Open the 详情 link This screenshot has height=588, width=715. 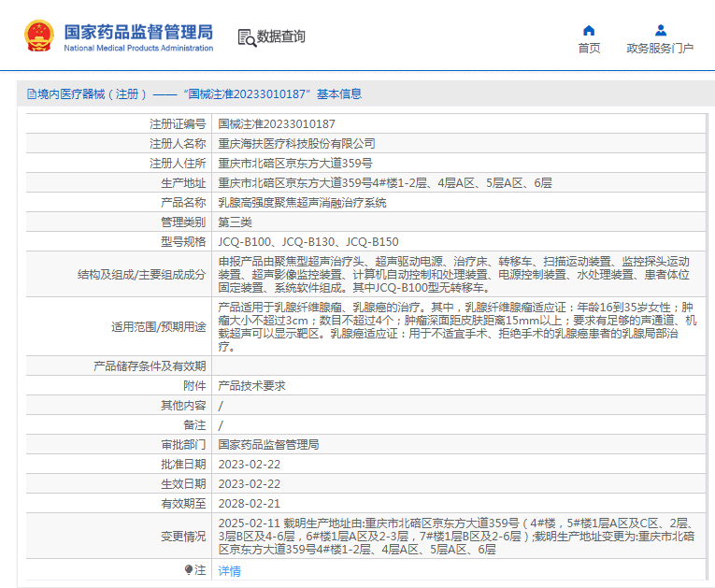click(x=229, y=570)
